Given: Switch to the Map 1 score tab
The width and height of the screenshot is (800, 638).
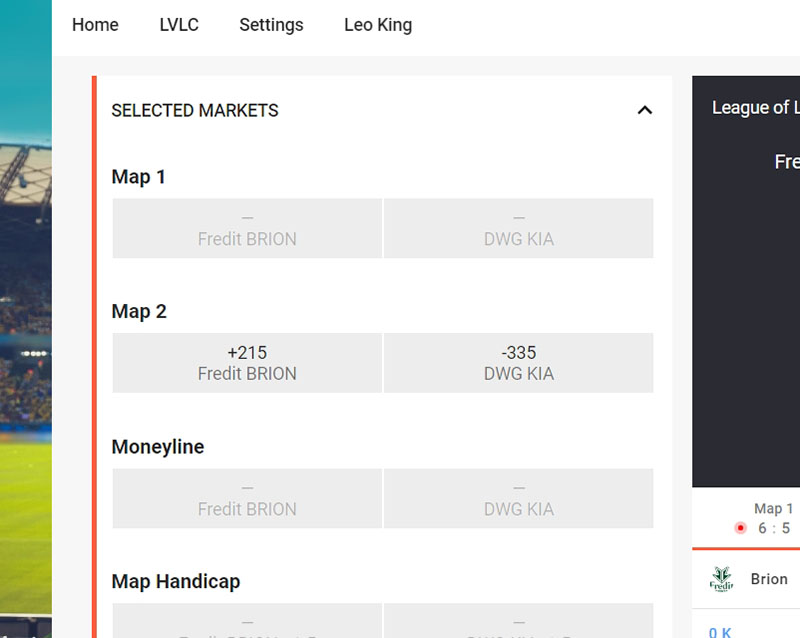Looking at the screenshot, I should pos(773,518).
